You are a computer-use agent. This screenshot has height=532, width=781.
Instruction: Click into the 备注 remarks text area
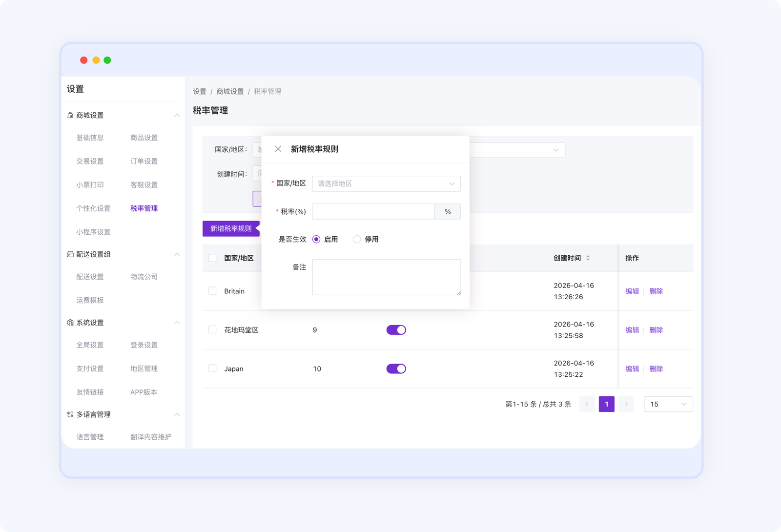[x=386, y=277]
